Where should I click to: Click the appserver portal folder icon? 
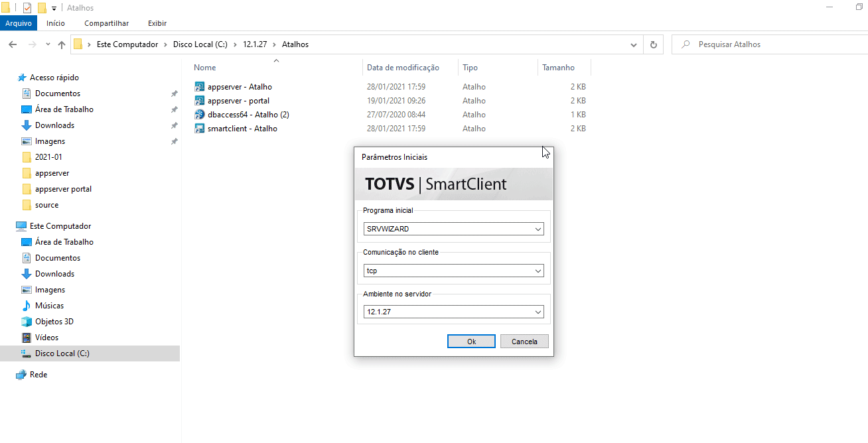[x=27, y=189]
